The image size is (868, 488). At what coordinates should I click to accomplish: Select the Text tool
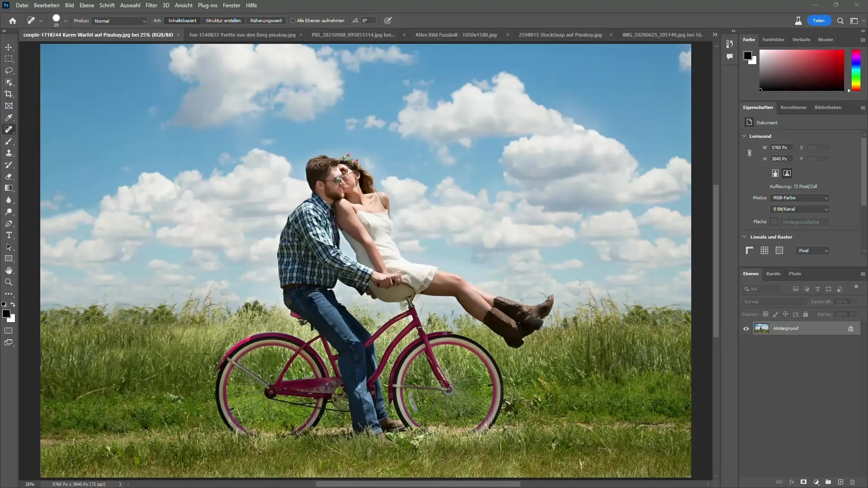tap(8, 235)
